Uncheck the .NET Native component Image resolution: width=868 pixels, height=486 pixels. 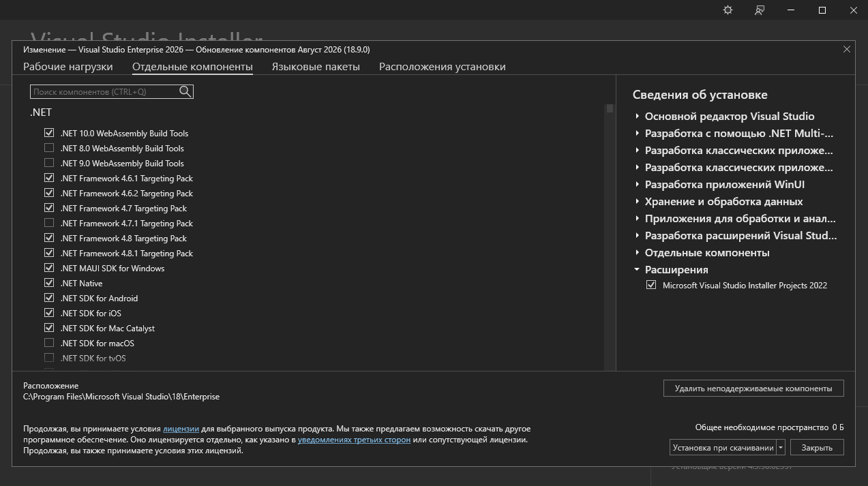[49, 283]
